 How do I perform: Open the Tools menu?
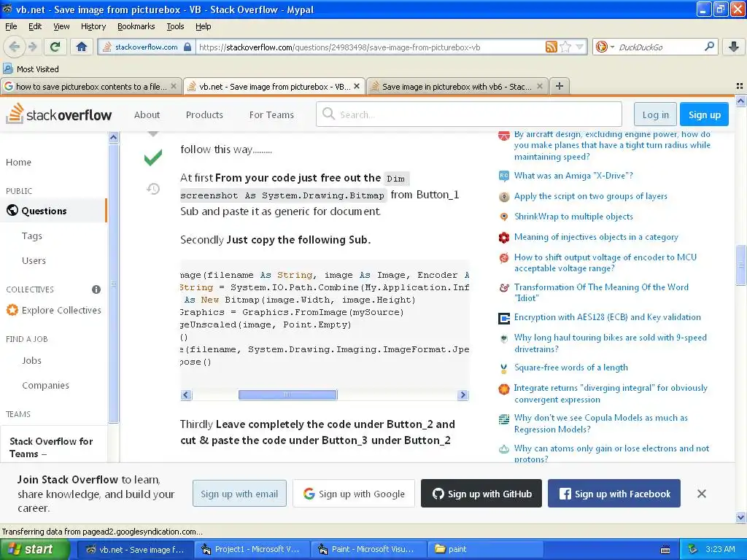[175, 26]
